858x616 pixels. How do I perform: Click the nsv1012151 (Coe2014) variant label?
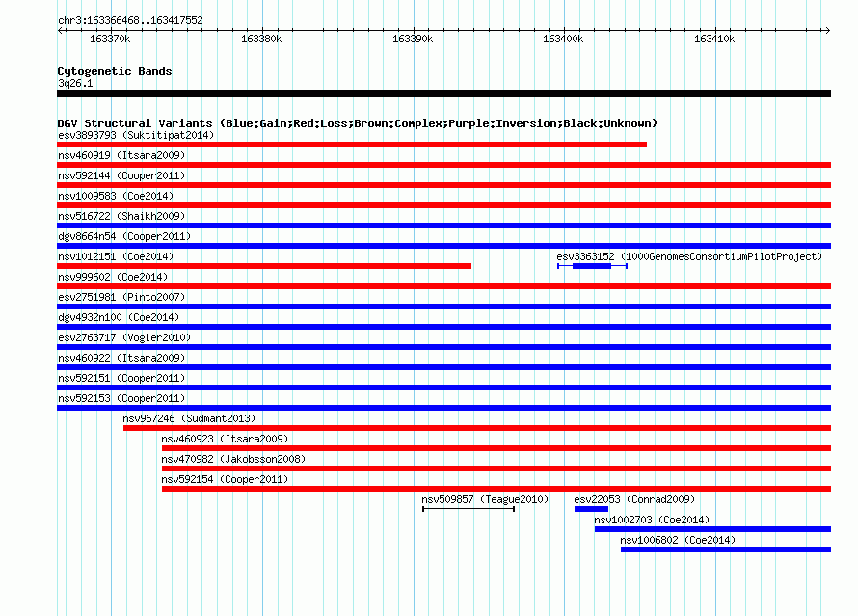(116, 256)
